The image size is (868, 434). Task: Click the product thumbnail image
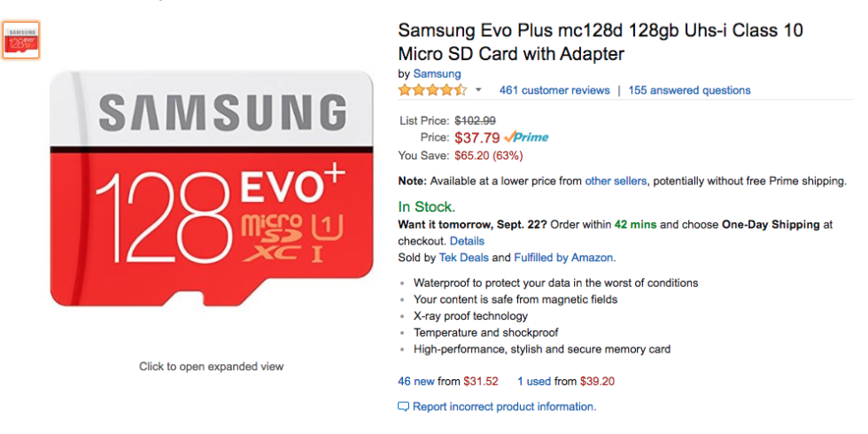point(21,41)
